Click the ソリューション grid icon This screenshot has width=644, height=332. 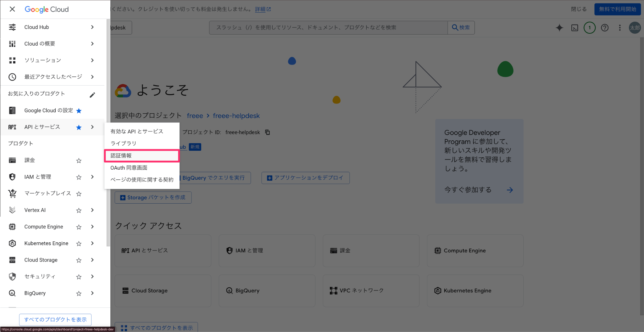pos(12,60)
